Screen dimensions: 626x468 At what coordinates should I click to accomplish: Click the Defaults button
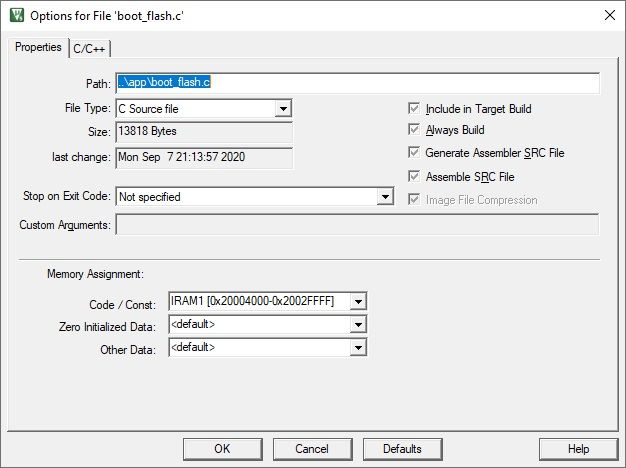(x=402, y=449)
